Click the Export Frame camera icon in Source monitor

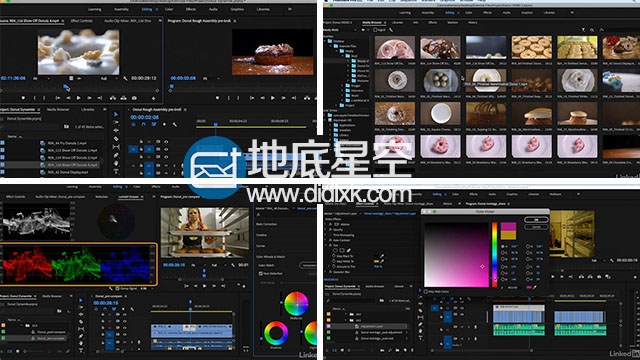pyautogui.click(x=134, y=98)
